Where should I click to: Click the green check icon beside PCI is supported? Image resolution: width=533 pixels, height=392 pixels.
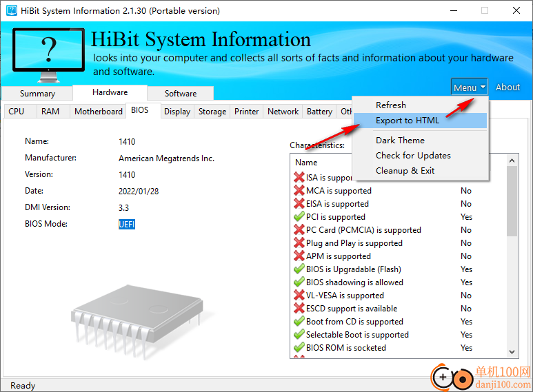299,216
